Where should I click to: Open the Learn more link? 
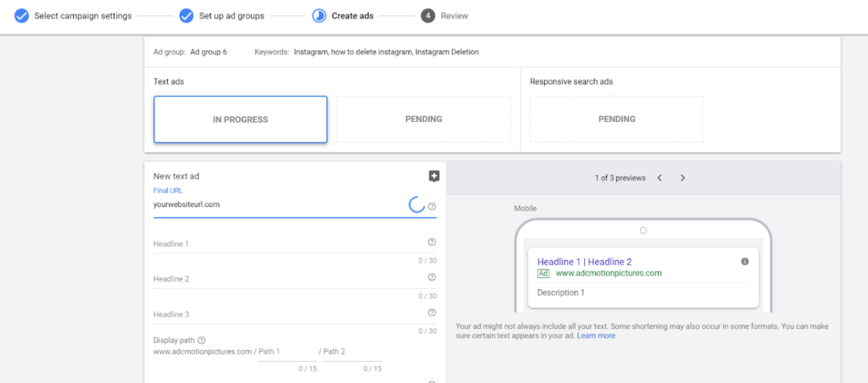[x=596, y=336]
